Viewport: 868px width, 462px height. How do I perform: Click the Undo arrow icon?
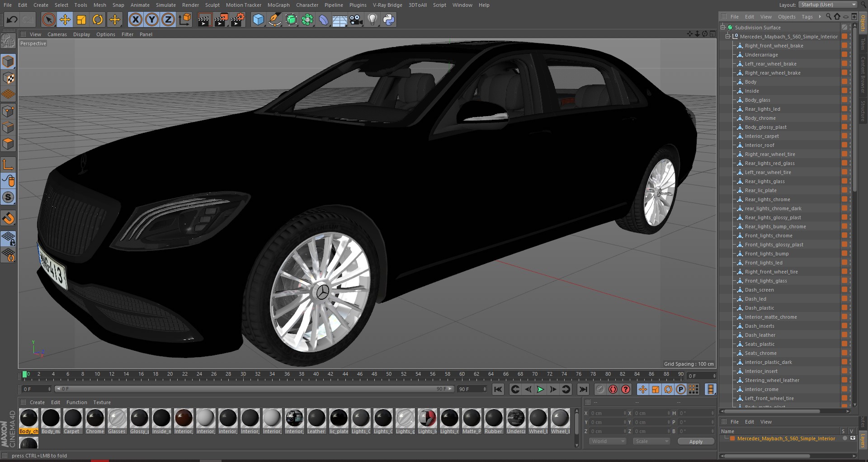12,19
